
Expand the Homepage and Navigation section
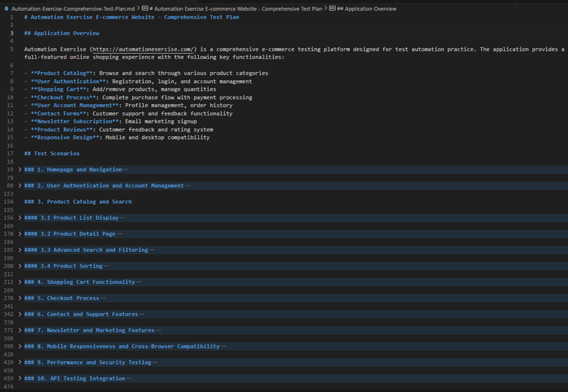(x=20, y=170)
